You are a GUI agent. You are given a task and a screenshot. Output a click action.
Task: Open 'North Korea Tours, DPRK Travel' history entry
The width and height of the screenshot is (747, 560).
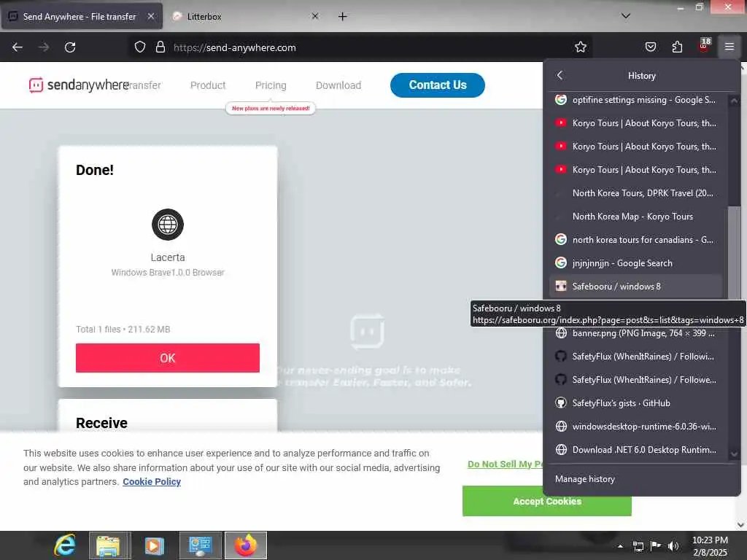tap(636, 192)
